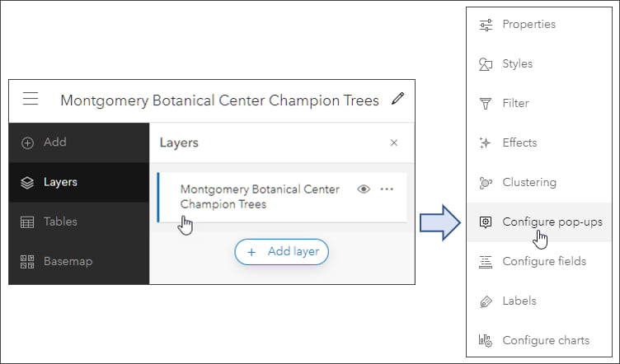The width and height of the screenshot is (620, 364).
Task: Click the pencil edit title icon
Action: coord(398,100)
